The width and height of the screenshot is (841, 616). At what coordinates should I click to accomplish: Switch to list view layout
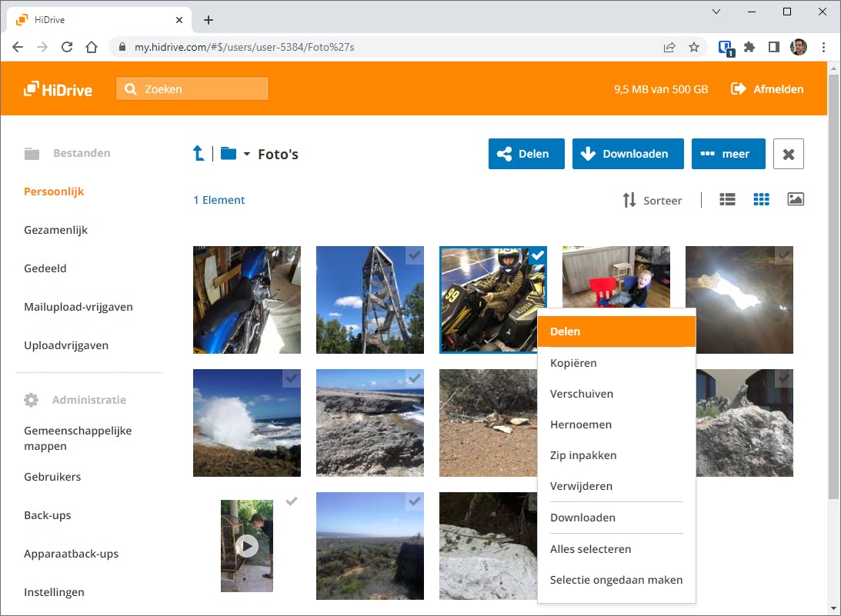click(x=726, y=198)
